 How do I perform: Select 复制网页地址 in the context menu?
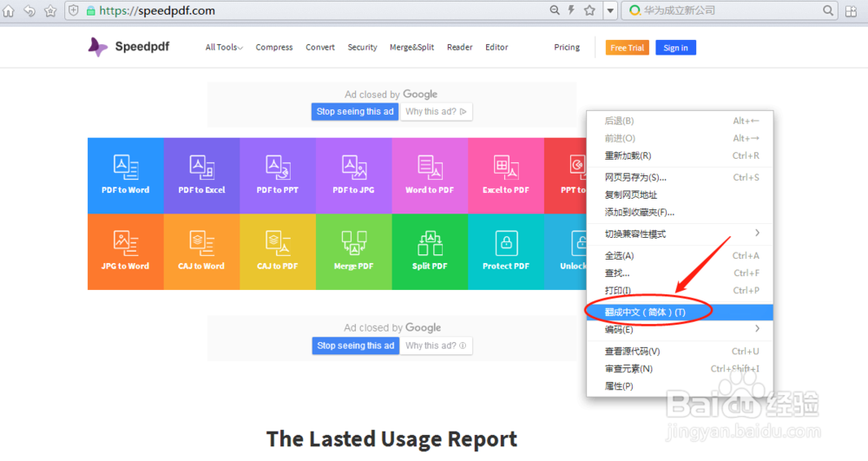click(680, 194)
